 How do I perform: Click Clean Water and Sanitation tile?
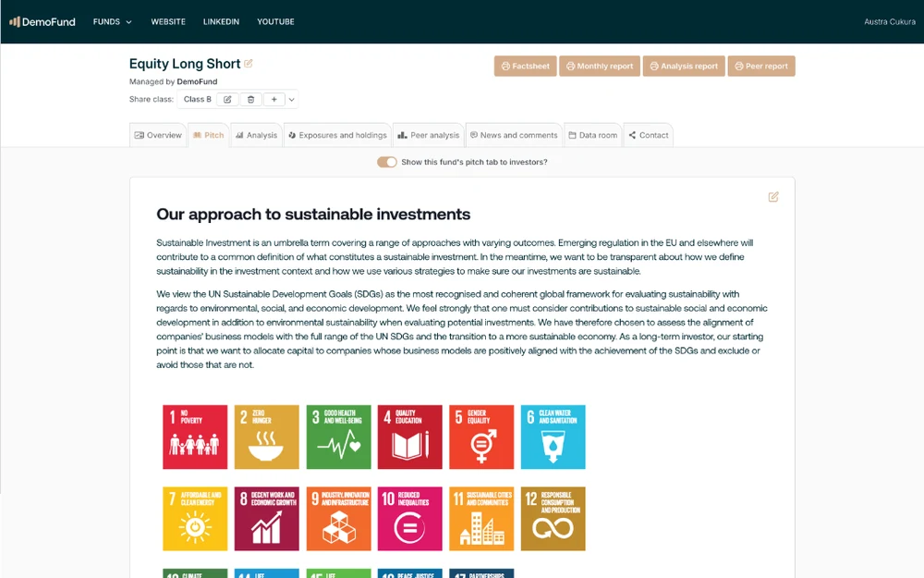coord(553,437)
